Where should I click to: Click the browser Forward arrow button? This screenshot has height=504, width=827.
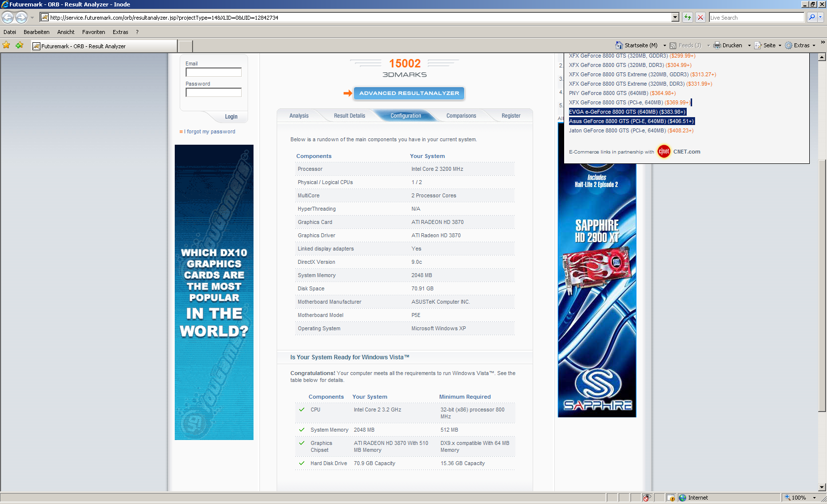point(21,17)
